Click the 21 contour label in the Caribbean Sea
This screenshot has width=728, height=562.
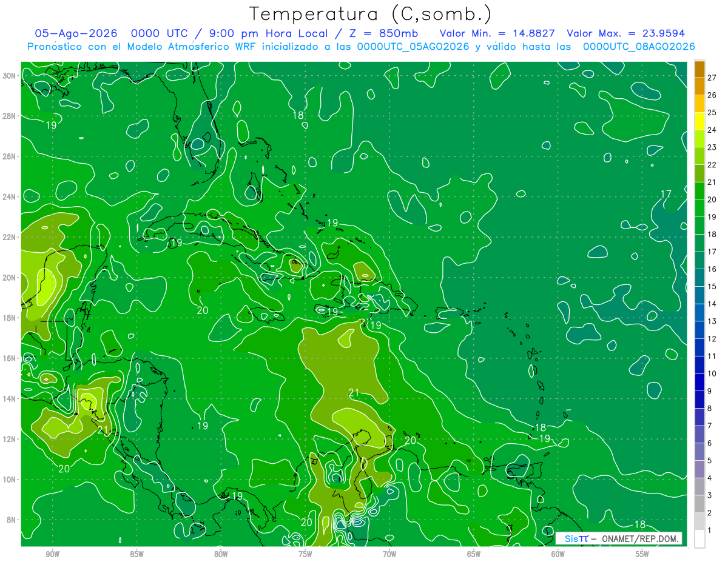[354, 393]
